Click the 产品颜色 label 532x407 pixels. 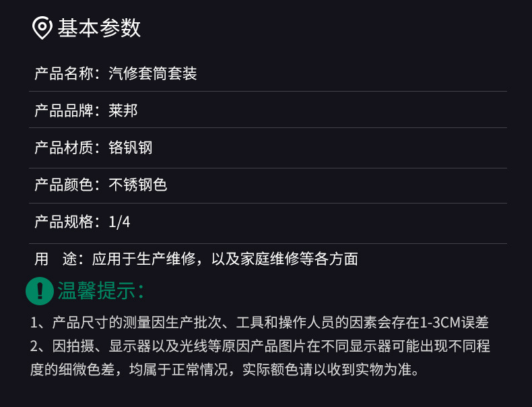click(64, 185)
